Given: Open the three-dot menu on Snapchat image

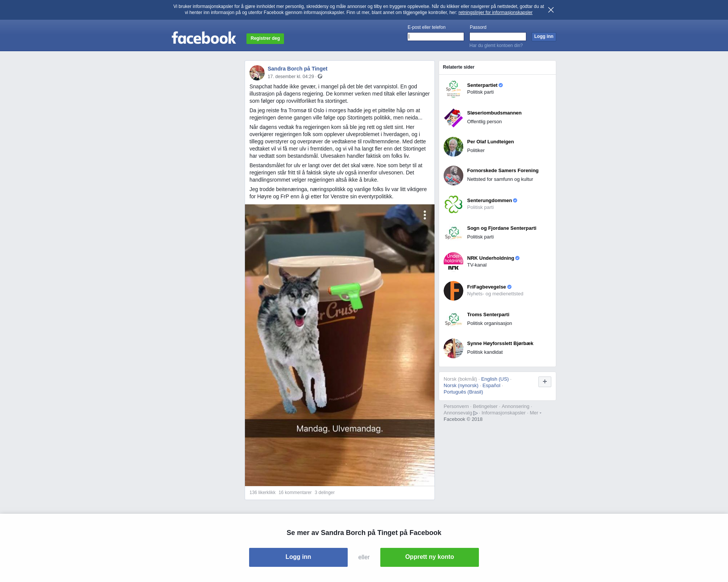Looking at the screenshot, I should 425,215.
